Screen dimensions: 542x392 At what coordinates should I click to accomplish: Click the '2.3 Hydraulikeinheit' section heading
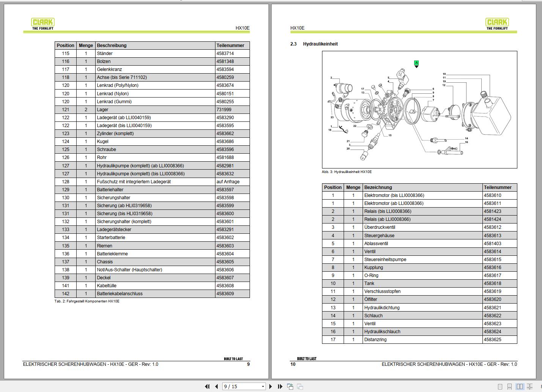pos(314,44)
